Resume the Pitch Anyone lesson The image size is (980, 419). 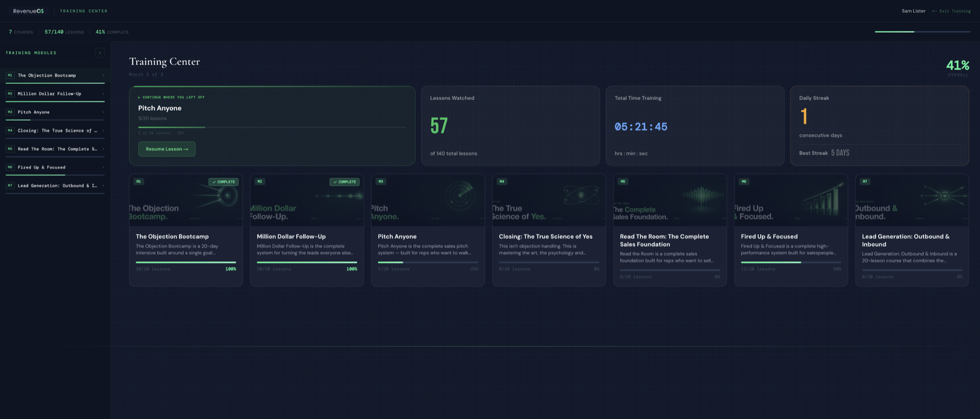[x=167, y=149]
